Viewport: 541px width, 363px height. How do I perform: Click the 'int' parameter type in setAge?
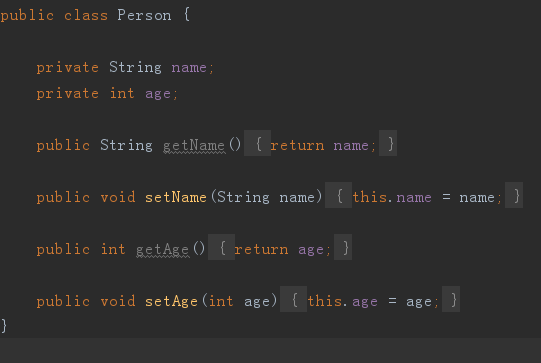pos(221,301)
